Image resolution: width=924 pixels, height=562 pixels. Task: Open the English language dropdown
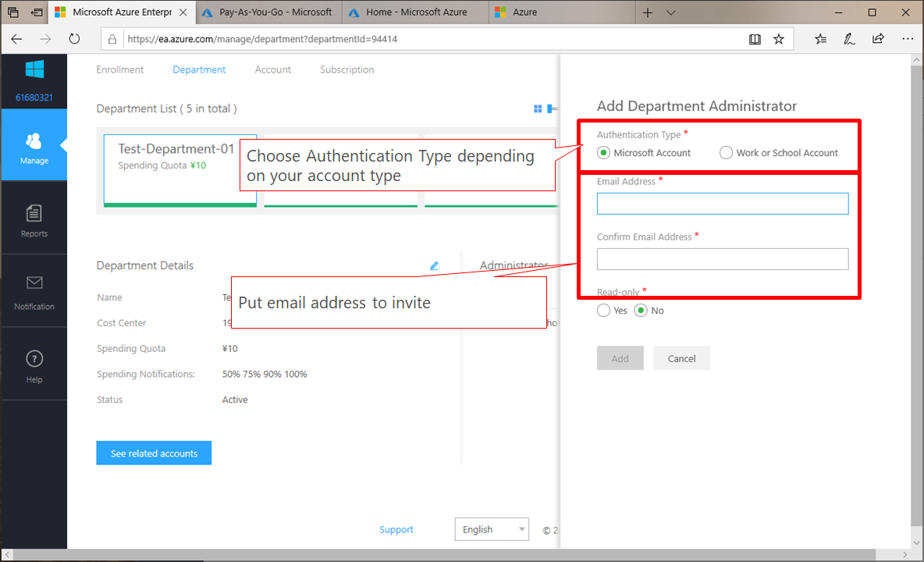coord(492,529)
